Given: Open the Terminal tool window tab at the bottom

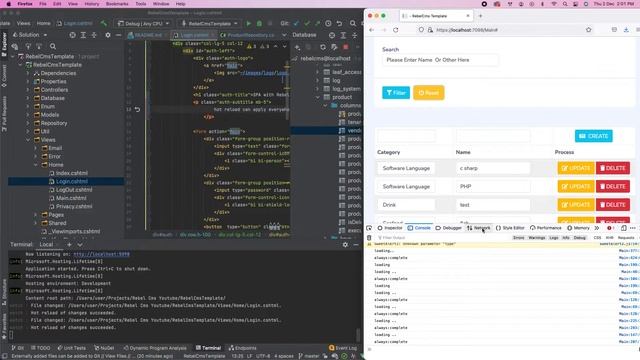Looking at the screenshot, I should pyautogui.click(x=208, y=348).
